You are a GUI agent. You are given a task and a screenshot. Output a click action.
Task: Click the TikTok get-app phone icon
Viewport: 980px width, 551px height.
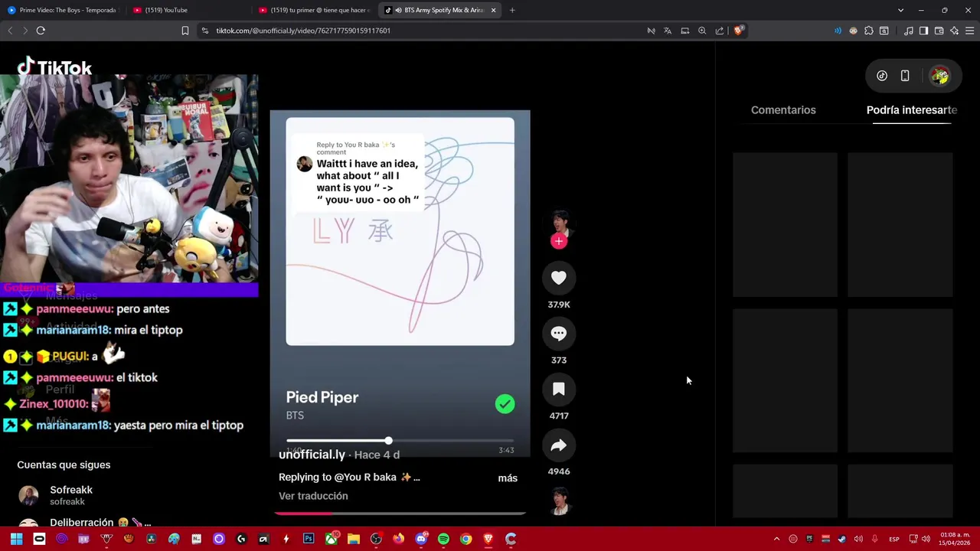pos(905,76)
